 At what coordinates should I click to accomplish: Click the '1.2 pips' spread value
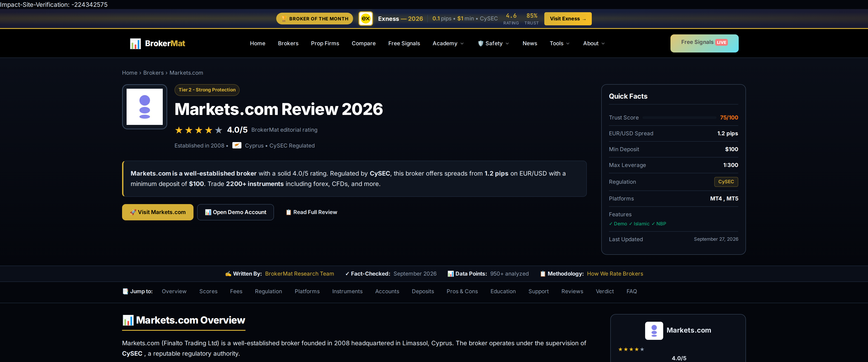coord(727,133)
